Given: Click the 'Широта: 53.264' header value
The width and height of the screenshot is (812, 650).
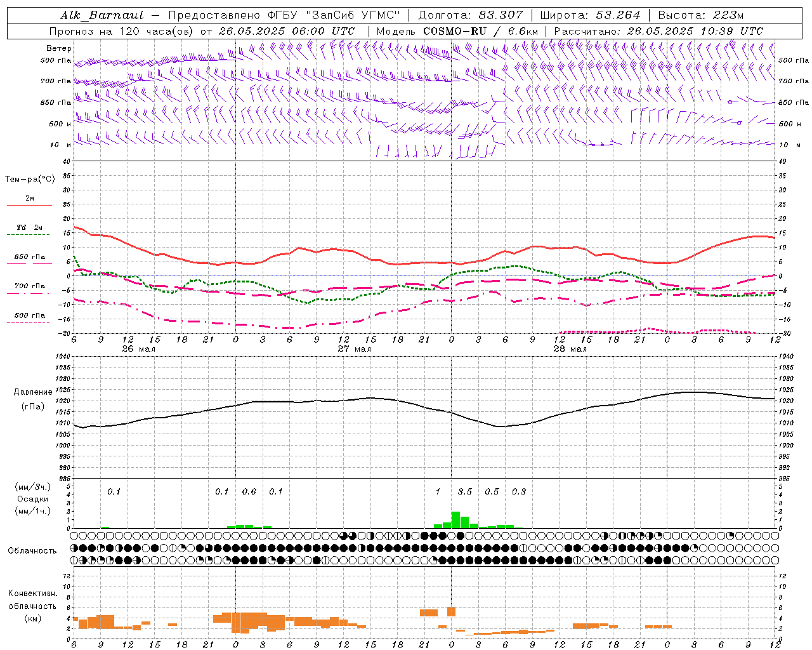Looking at the screenshot, I should [x=590, y=15].
